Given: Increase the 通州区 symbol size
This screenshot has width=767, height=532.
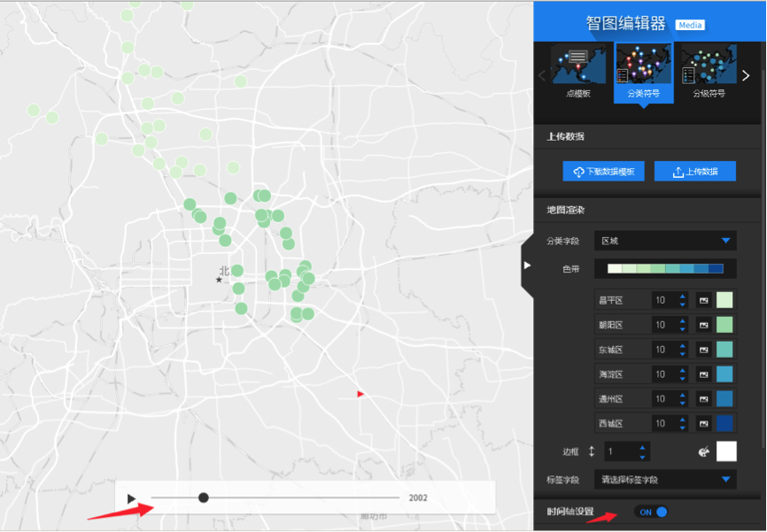Looking at the screenshot, I should [x=682, y=395].
